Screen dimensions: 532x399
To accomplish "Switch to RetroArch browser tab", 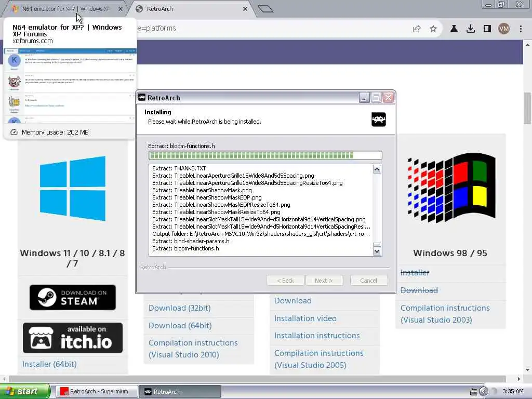I will pyautogui.click(x=190, y=9).
